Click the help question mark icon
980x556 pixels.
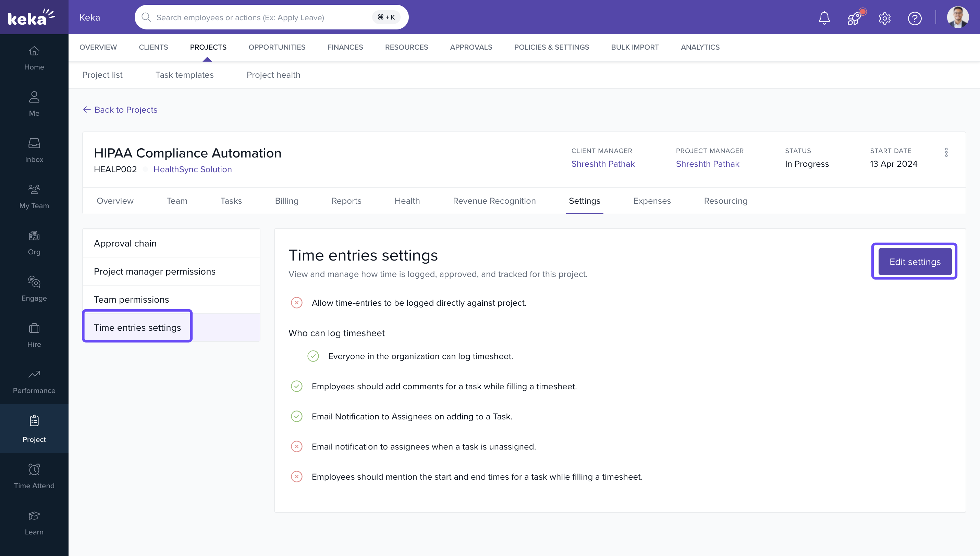point(915,18)
